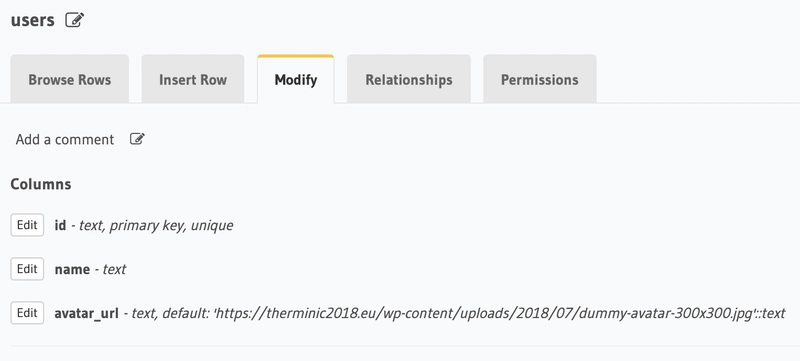The height and width of the screenshot is (361, 800).
Task: Open the Browse Rows tab
Action: click(x=69, y=80)
